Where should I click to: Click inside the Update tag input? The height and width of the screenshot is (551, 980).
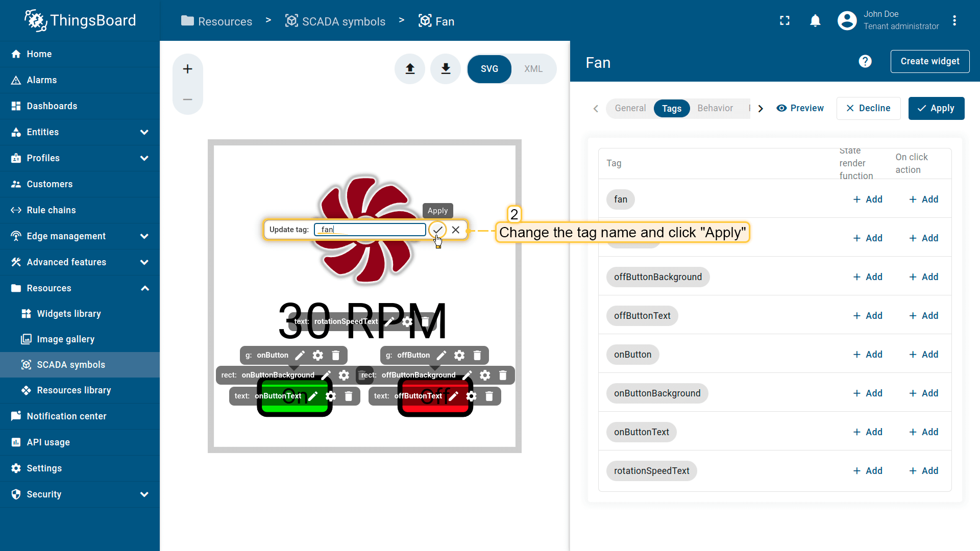pos(370,230)
